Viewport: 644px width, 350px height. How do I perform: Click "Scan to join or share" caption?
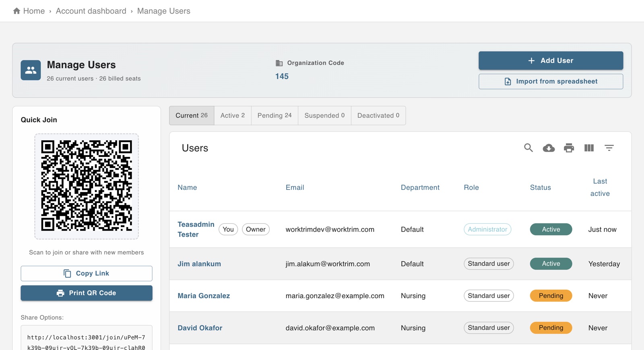tap(87, 253)
